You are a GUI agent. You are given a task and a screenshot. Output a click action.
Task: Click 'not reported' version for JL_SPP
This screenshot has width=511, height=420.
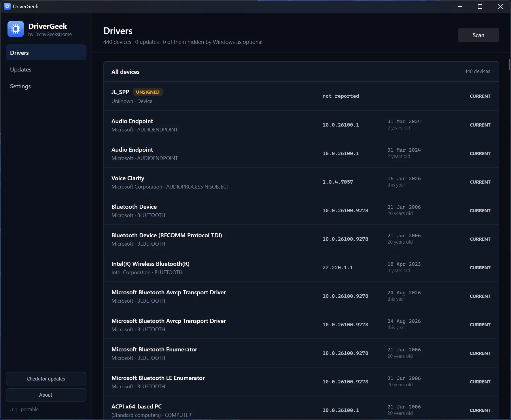[x=340, y=96]
